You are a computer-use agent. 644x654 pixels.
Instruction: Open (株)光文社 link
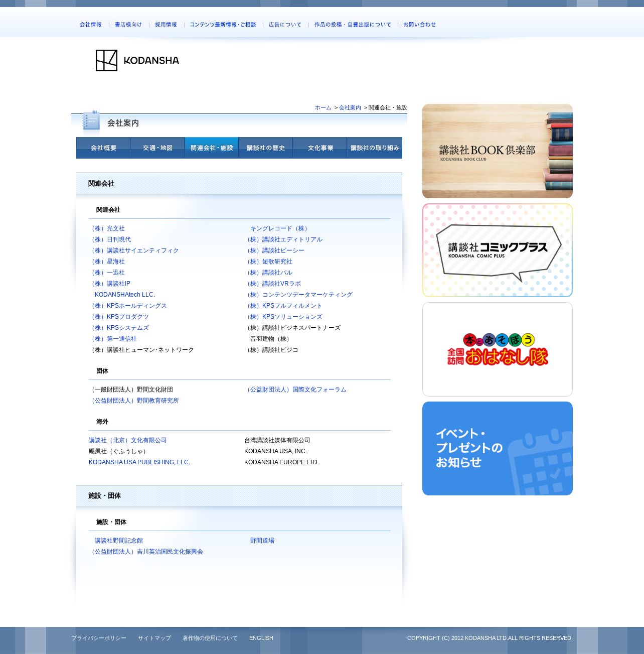pos(107,228)
